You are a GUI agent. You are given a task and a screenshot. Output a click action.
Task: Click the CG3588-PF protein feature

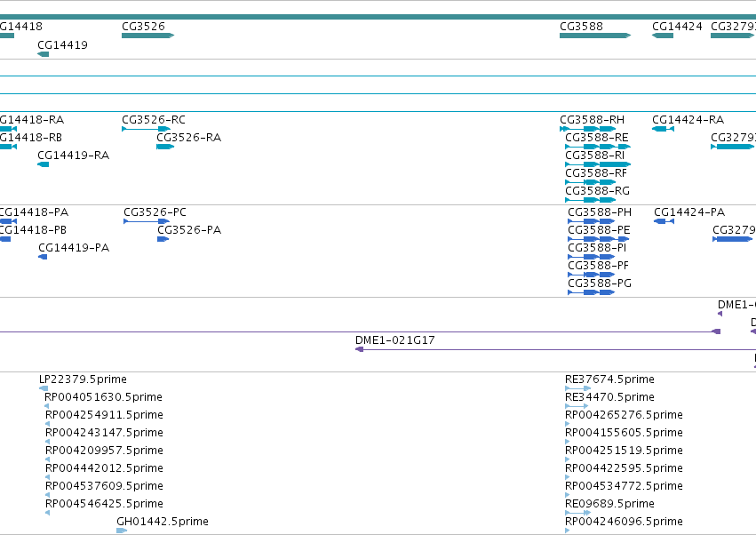(x=591, y=275)
